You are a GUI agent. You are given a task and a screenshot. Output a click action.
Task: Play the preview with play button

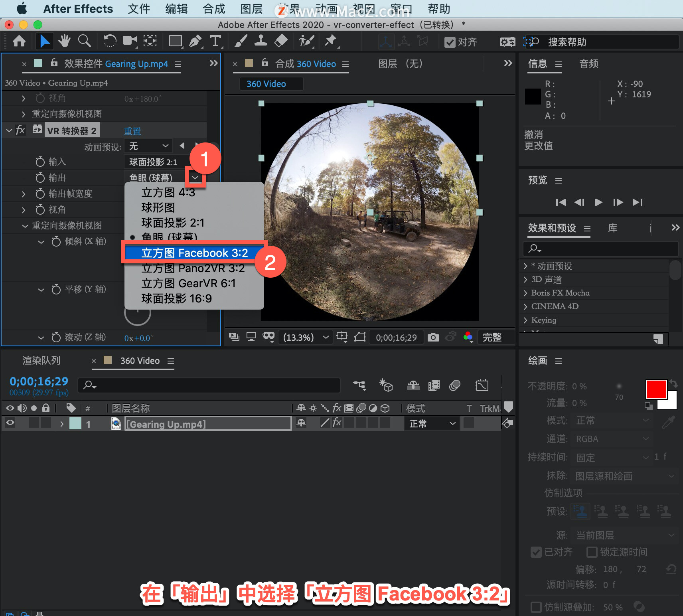pos(598,202)
